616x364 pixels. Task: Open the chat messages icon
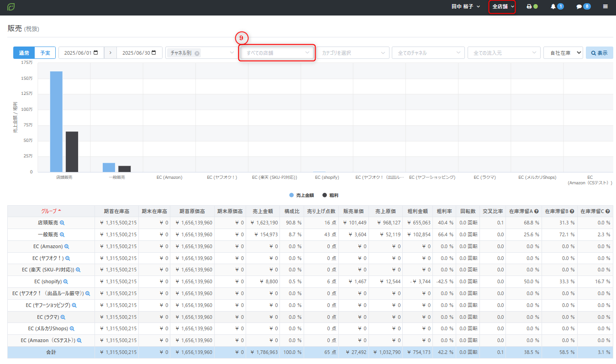pos(579,7)
